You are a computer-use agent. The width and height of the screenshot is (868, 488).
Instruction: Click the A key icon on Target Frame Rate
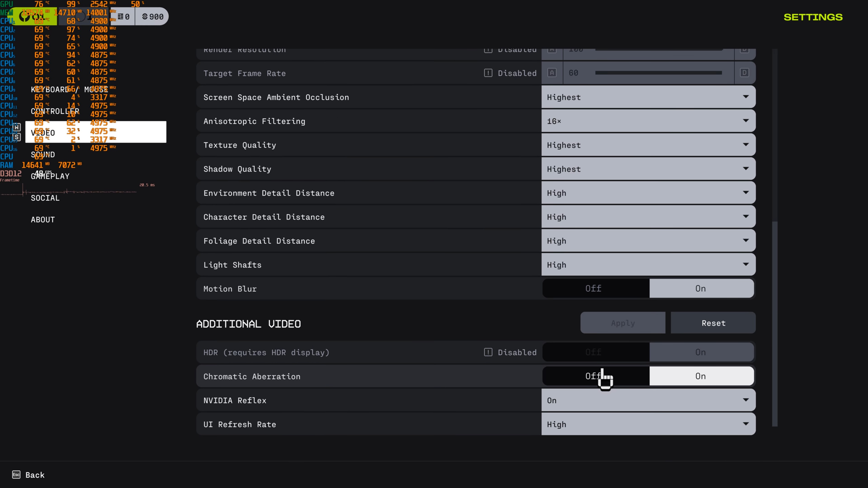[x=552, y=73]
